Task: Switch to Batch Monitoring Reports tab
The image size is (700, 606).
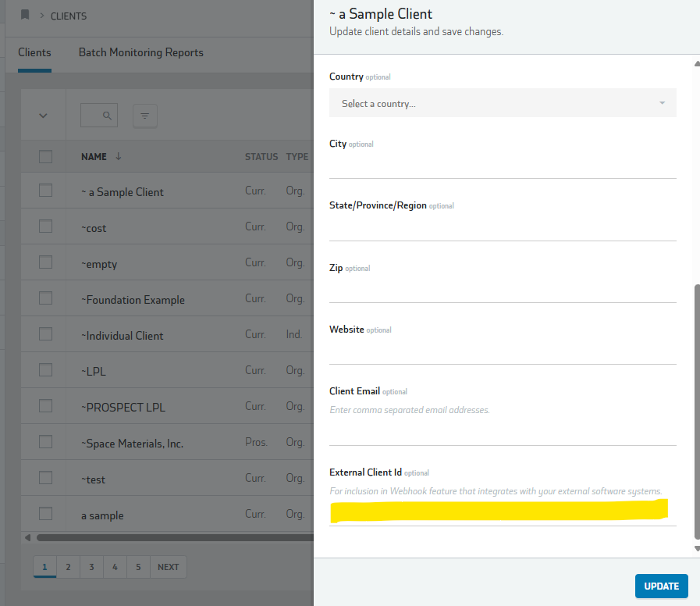Action: 140,52
